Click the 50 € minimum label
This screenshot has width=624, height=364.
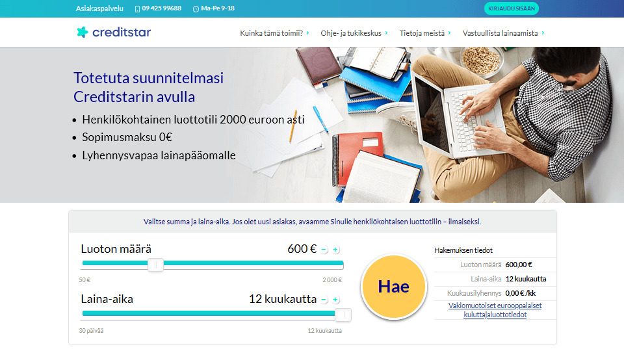[x=84, y=280]
